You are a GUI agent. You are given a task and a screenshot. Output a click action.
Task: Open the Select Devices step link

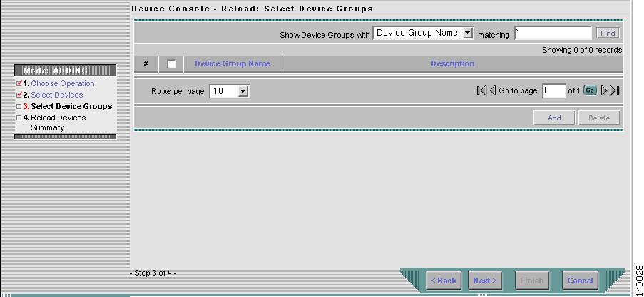[x=57, y=95]
